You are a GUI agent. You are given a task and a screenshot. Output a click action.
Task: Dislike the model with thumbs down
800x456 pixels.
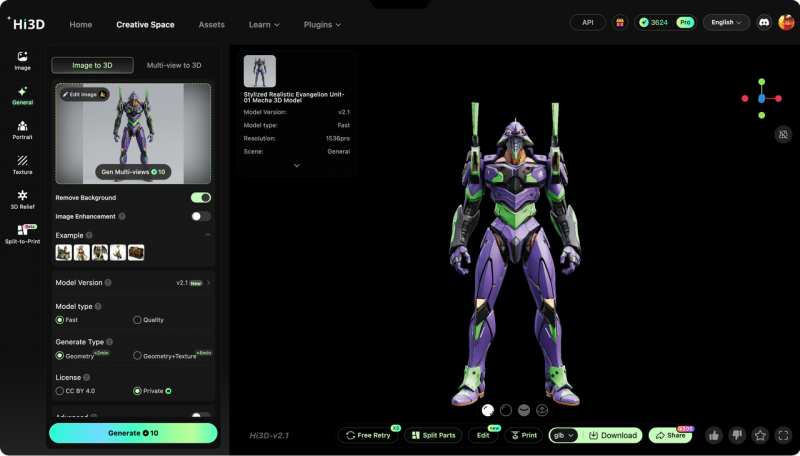point(737,435)
